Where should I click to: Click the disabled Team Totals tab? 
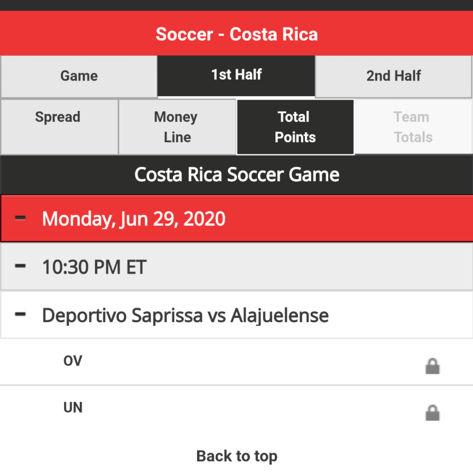(x=413, y=127)
